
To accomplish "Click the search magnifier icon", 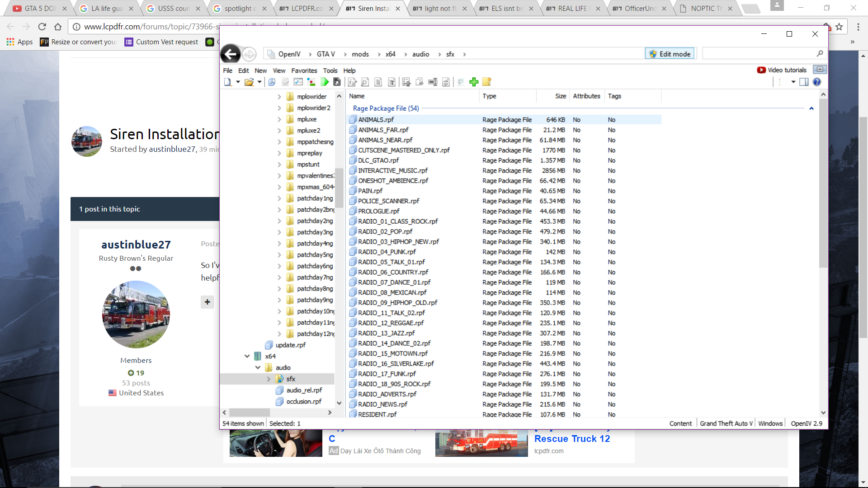I will tap(820, 53).
